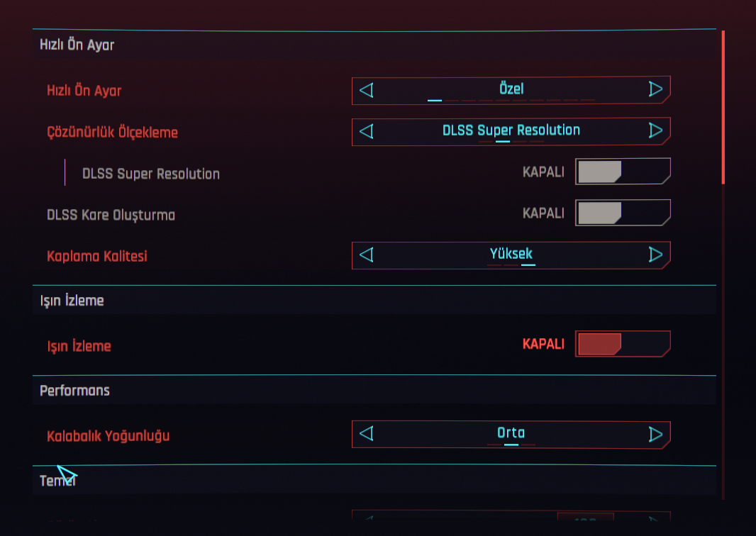Enable DLSS Kare Oluşturma switch
Viewport: 756px width, 536px height.
(622, 213)
